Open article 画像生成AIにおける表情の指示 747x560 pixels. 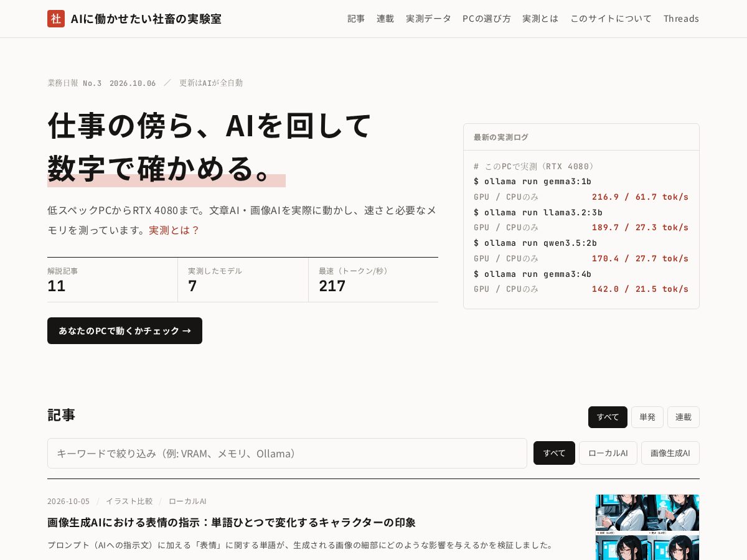232,522
